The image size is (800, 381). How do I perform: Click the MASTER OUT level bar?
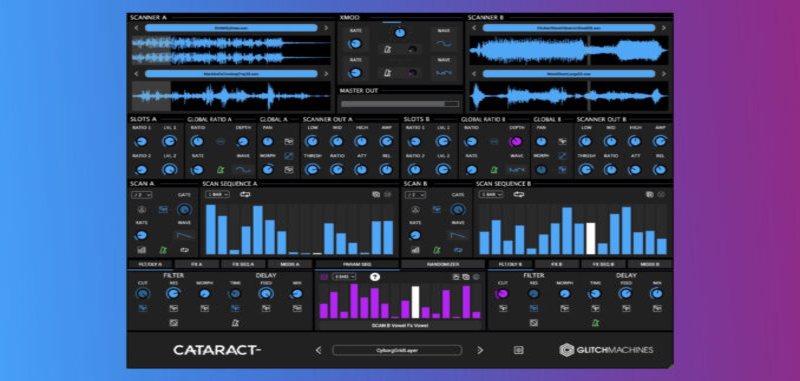click(400, 104)
